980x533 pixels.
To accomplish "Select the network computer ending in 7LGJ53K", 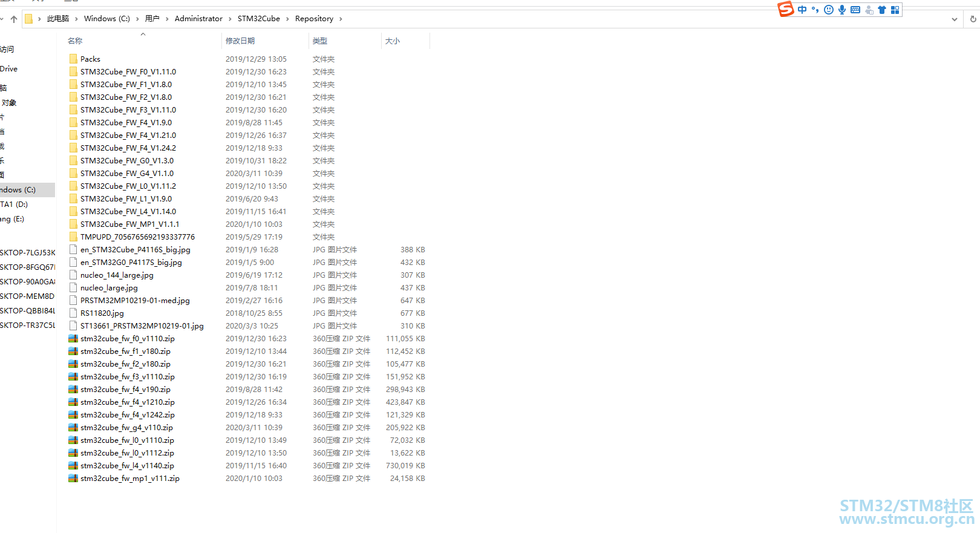I will click(27, 252).
